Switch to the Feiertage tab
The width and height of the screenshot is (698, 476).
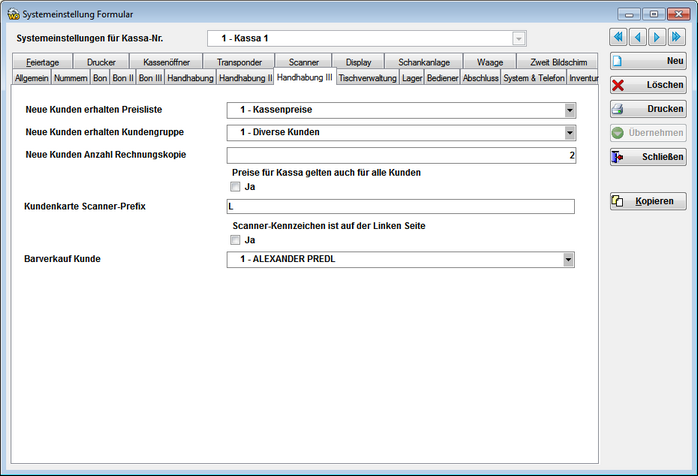point(42,62)
